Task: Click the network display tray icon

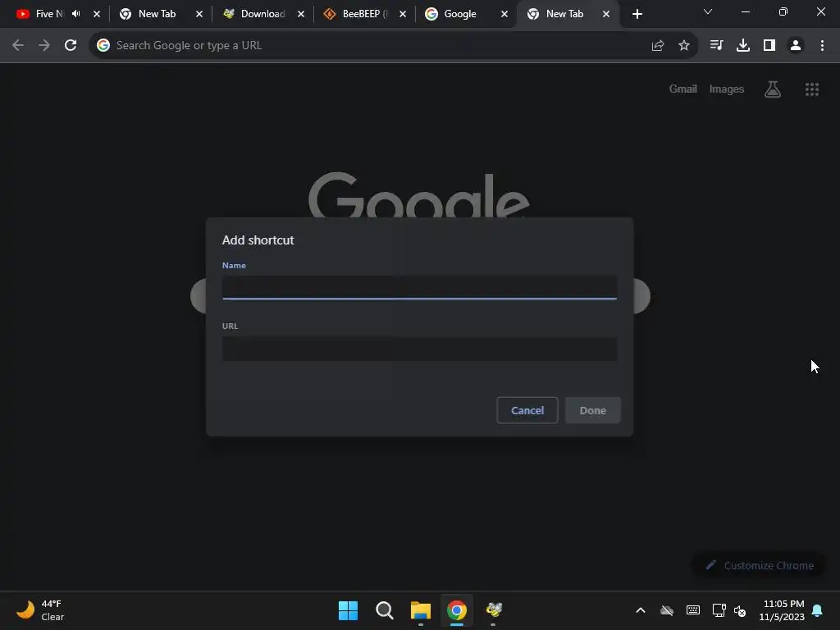Action: (719, 610)
